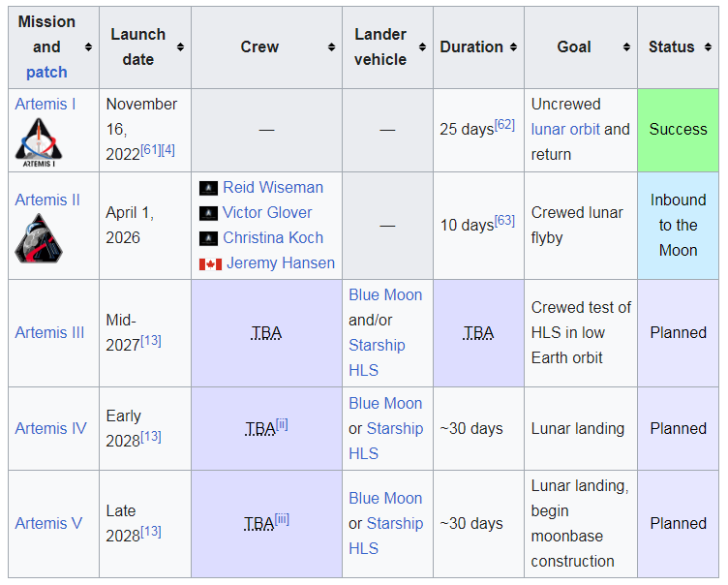The height and width of the screenshot is (585, 728).
Task: Click the 'April 1, 2026' launch date
Action: [130, 226]
